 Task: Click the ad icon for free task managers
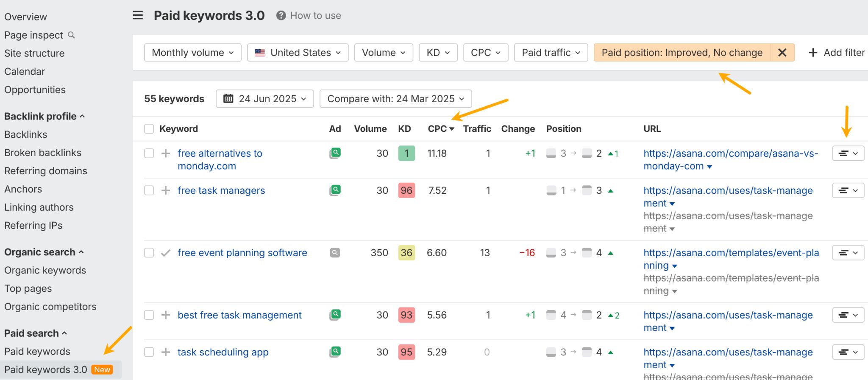tap(335, 190)
